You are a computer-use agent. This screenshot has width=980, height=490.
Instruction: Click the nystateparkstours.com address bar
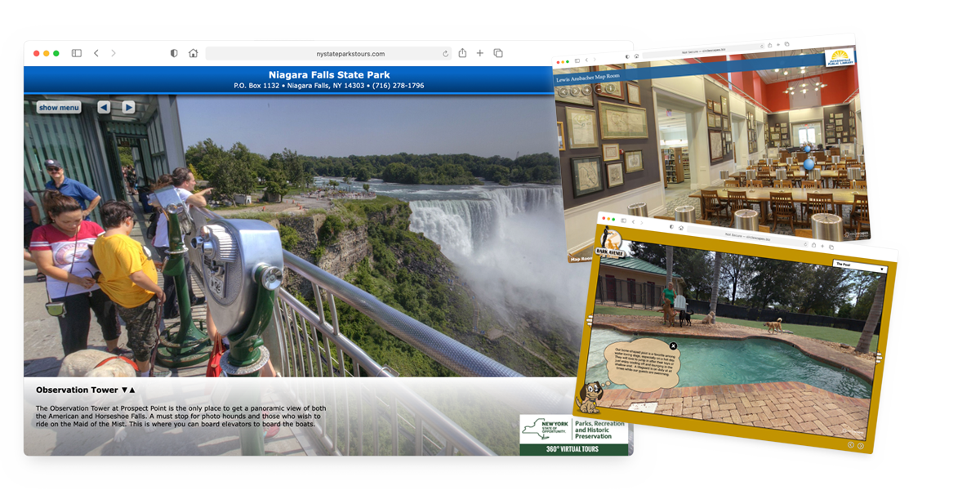tap(327, 53)
